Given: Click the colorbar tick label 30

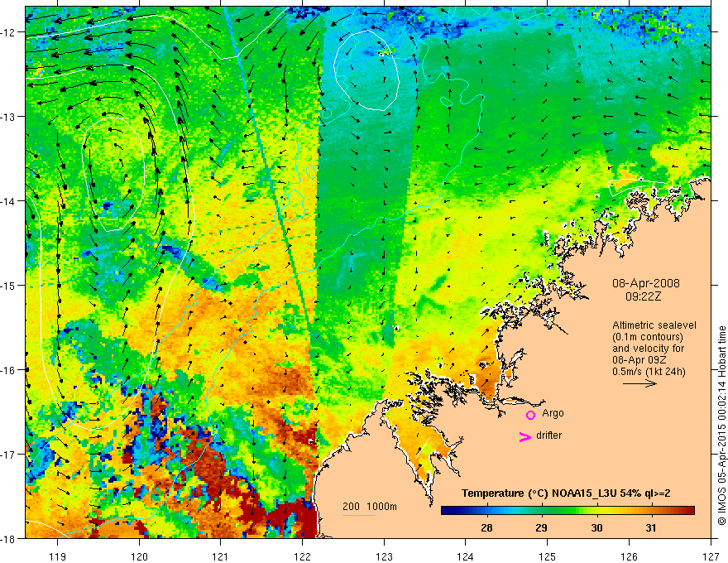Looking at the screenshot, I should tap(596, 527).
